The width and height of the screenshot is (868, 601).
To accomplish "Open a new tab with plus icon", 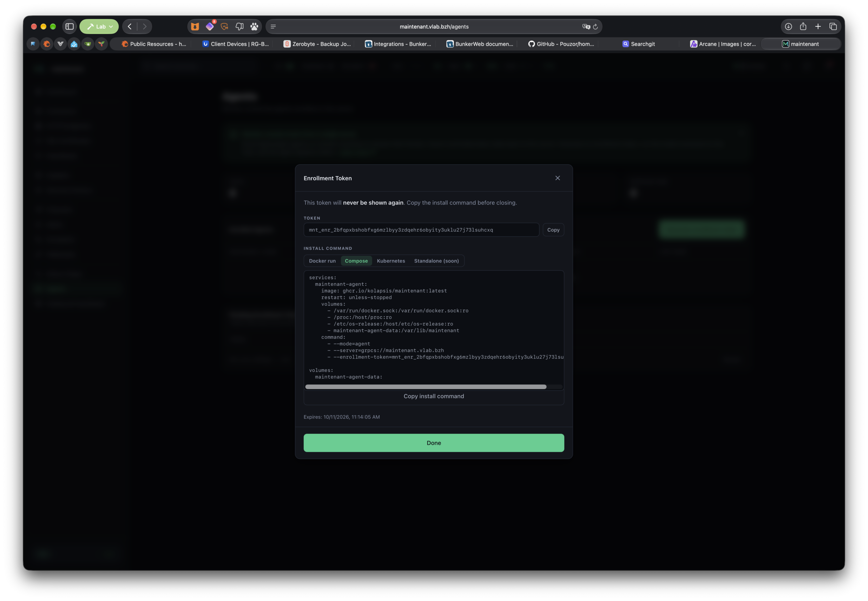I will click(x=818, y=26).
